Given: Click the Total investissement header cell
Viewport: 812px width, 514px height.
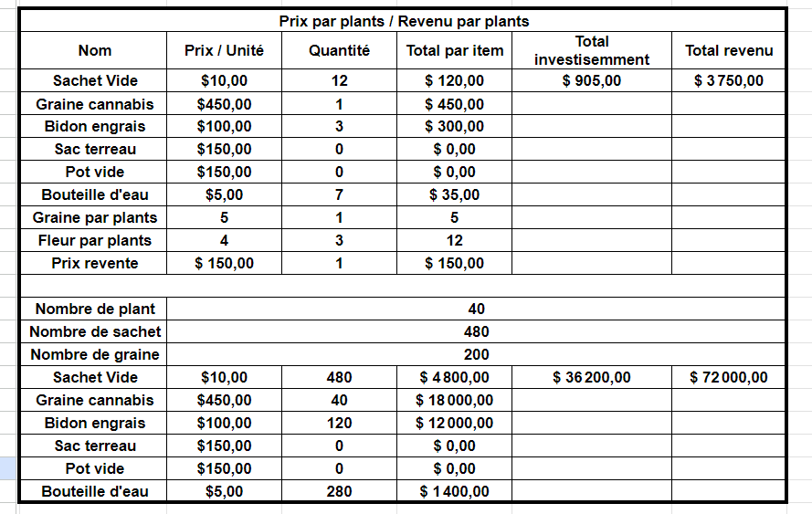Looking at the screenshot, I should (x=591, y=51).
